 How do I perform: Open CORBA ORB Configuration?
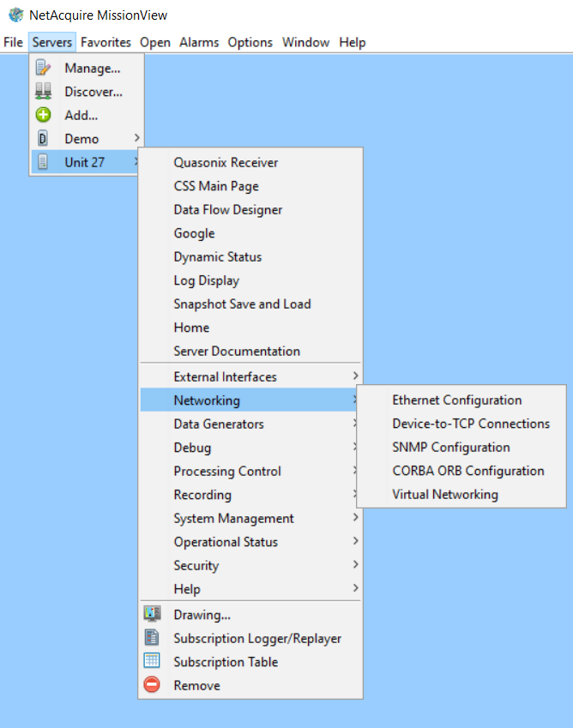point(461,470)
